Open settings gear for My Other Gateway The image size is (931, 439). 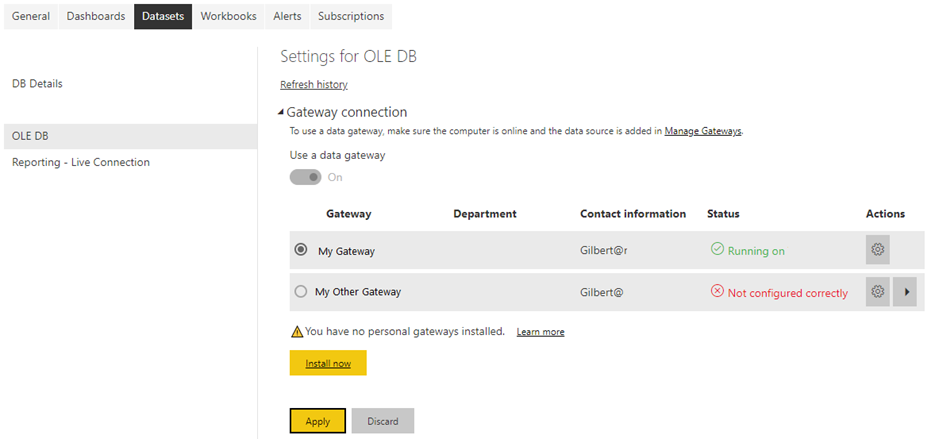pos(878,292)
